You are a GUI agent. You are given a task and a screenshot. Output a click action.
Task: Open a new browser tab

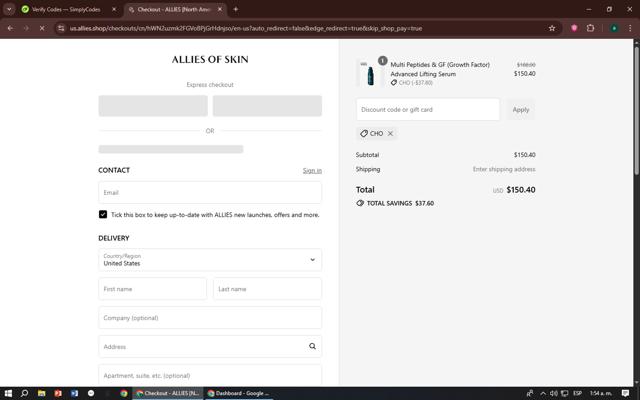pos(236,9)
